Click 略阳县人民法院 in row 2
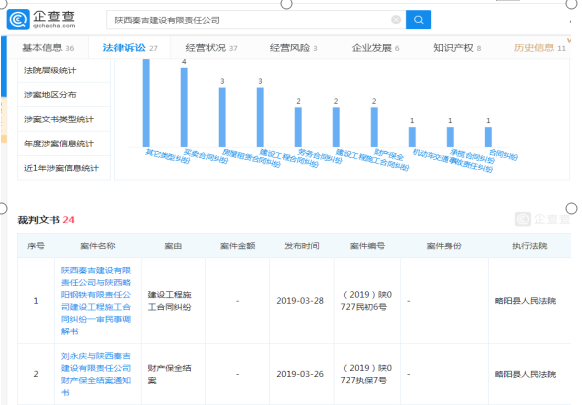 pyautogui.click(x=525, y=374)
